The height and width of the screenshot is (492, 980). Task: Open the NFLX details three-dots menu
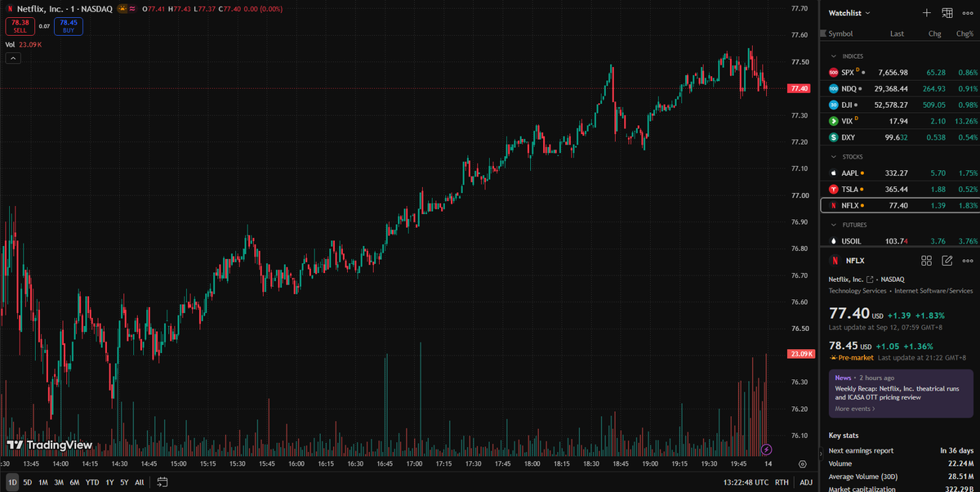(x=968, y=261)
